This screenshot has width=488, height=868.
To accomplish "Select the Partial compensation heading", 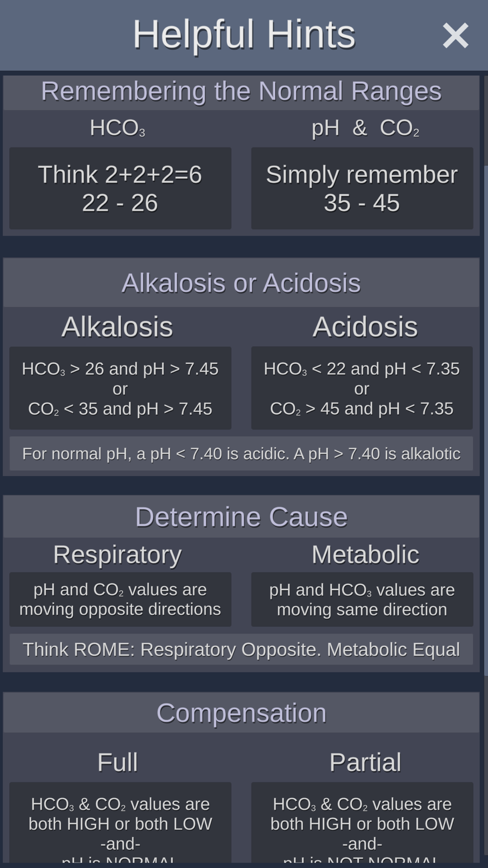I will 365,762.
